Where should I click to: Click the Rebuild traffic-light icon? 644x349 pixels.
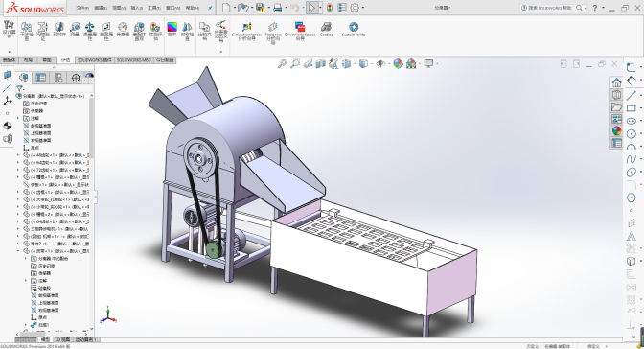(x=330, y=8)
